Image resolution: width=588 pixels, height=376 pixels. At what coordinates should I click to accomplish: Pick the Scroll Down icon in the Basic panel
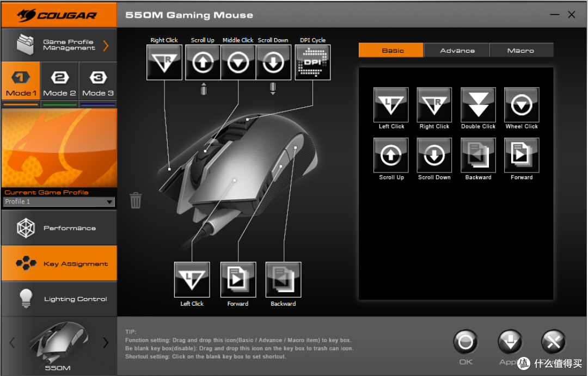434,155
